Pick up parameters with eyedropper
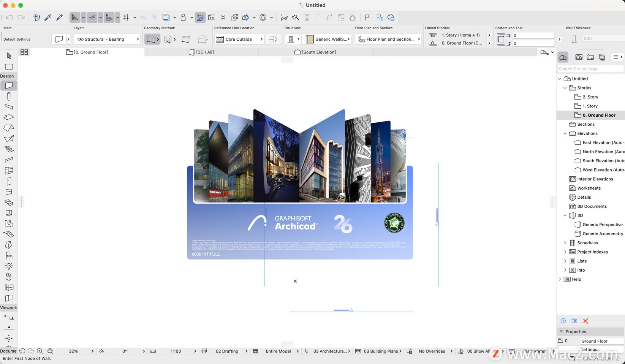625x364 pixels. pyautogui.click(x=48, y=17)
